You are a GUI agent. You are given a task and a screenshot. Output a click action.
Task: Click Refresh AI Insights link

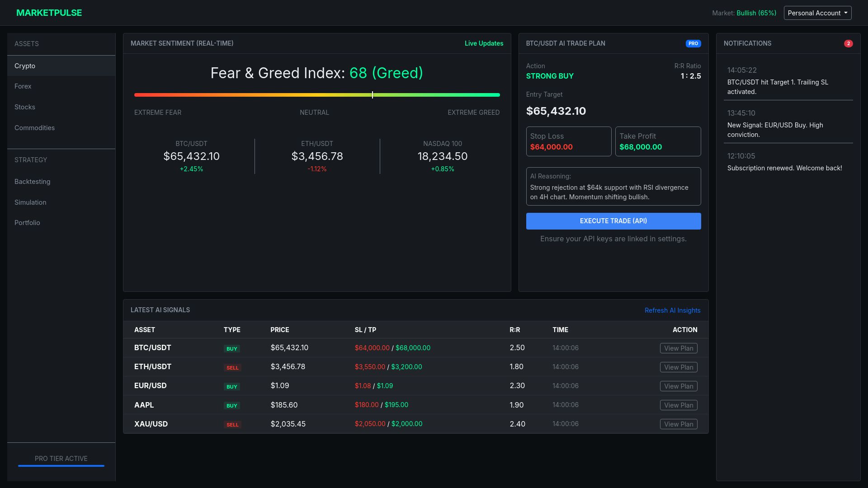[x=672, y=310]
